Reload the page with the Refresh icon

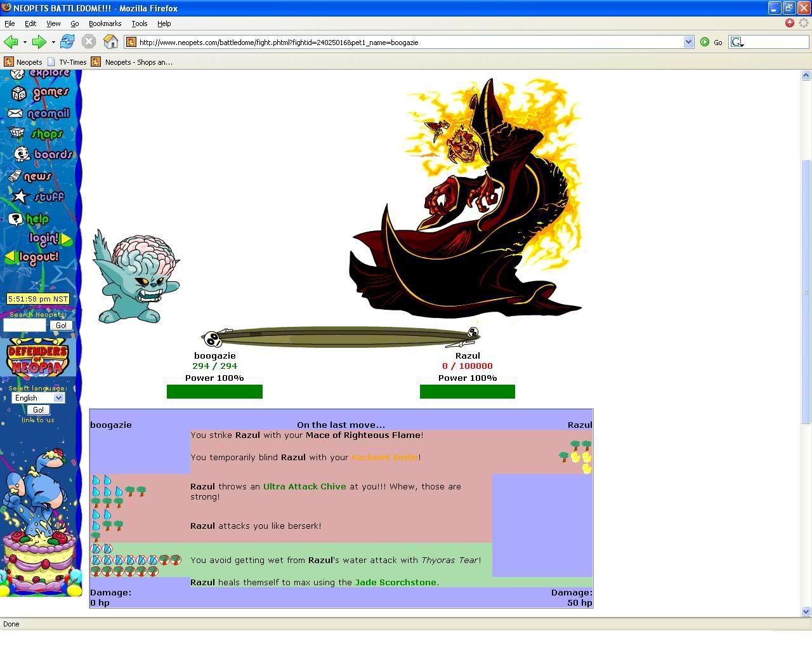pos(67,42)
